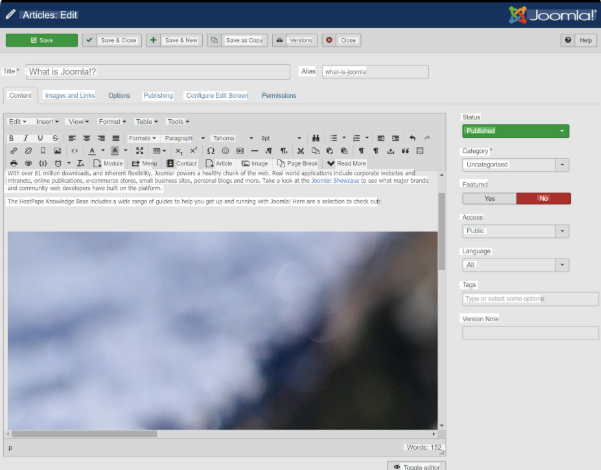Viewport: 601px width, 470px height.
Task: Redo the last edit
Action: coord(427,138)
